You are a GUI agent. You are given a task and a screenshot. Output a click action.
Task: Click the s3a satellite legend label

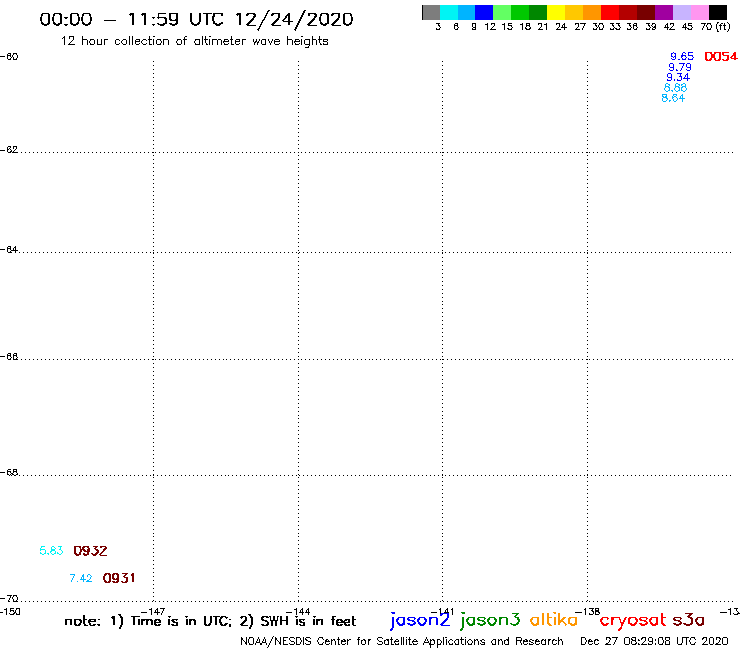pyautogui.click(x=688, y=620)
